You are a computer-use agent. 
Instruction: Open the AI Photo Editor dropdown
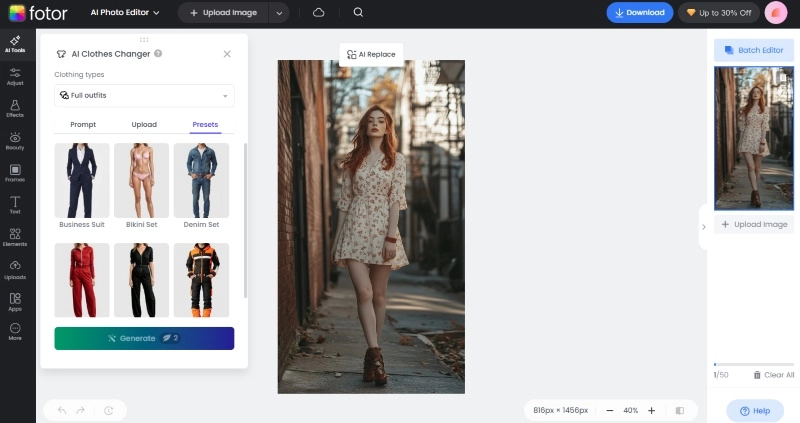tap(123, 13)
